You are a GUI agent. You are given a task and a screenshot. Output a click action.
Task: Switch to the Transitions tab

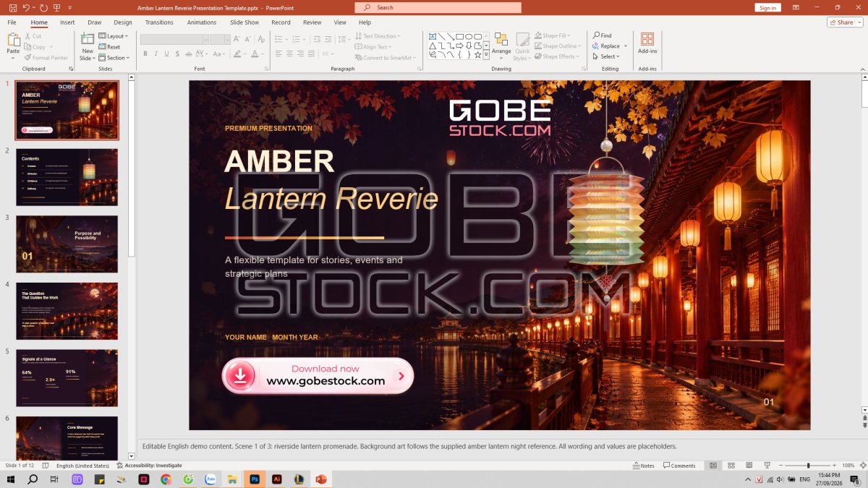pos(159,22)
